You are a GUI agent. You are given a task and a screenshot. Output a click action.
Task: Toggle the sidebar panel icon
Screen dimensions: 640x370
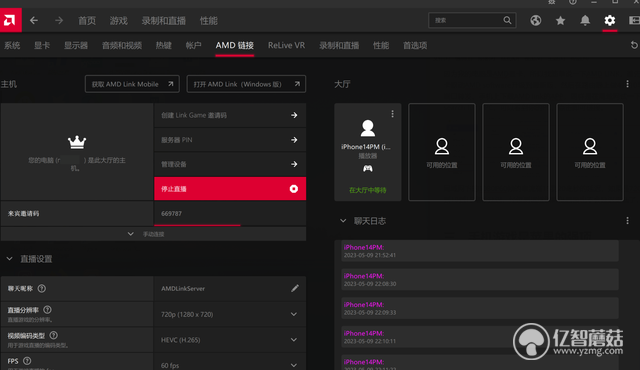coord(634,20)
